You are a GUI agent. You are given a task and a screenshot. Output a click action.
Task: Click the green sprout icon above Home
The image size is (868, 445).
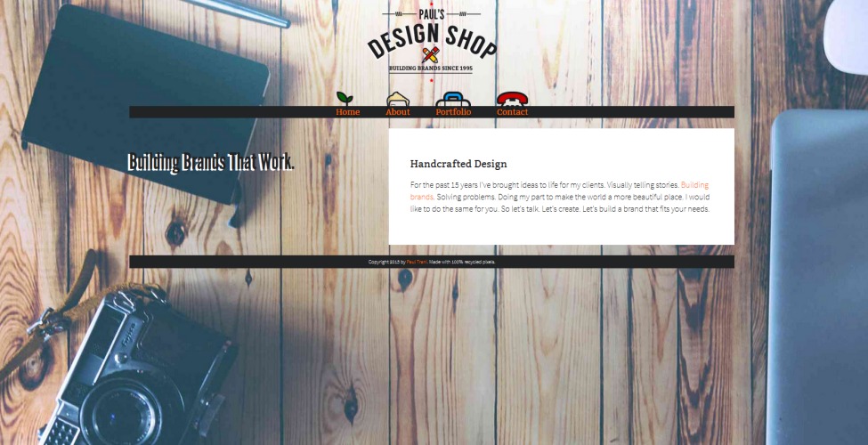pos(345,99)
